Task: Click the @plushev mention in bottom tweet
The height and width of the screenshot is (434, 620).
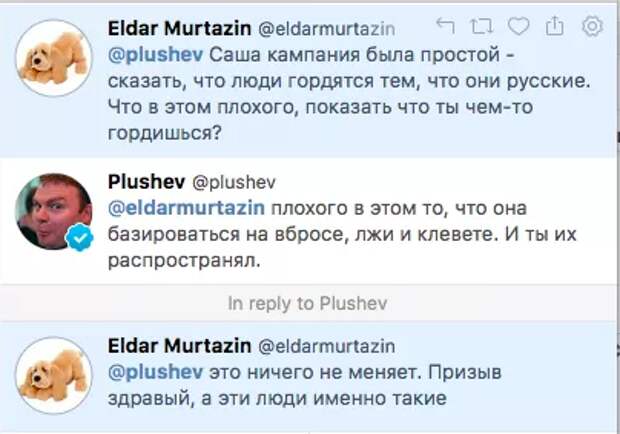Action: [x=146, y=372]
